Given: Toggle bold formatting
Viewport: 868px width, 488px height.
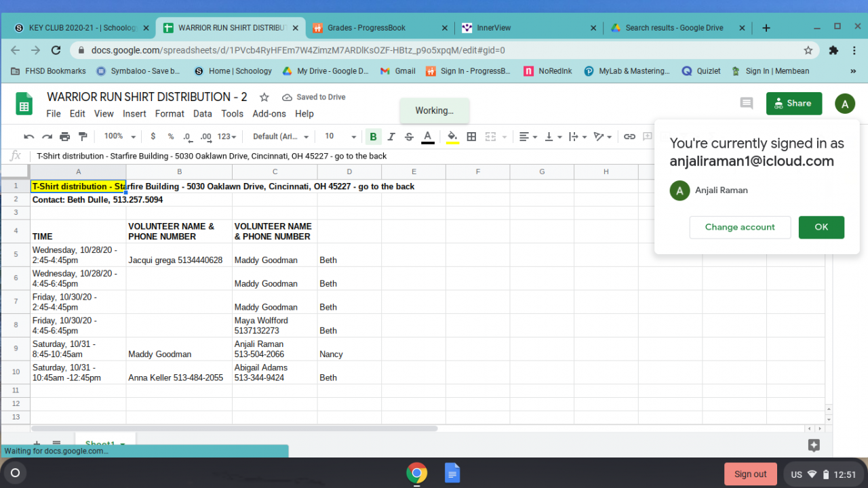Looking at the screenshot, I should [x=373, y=136].
